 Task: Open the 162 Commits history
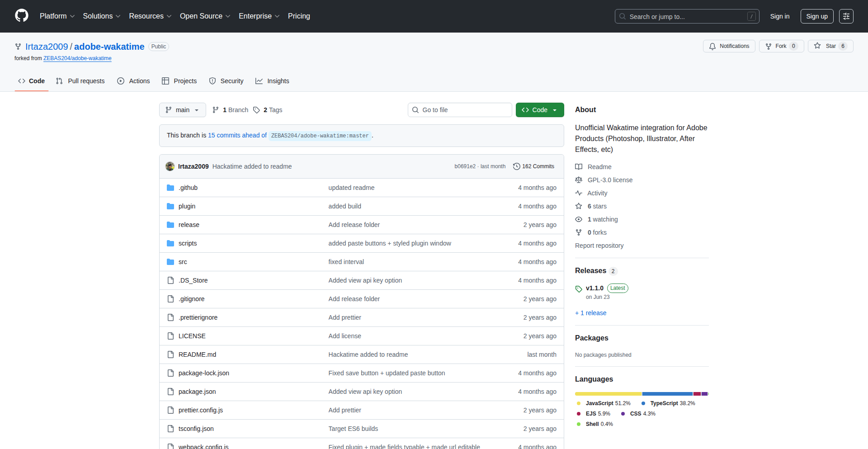point(533,166)
